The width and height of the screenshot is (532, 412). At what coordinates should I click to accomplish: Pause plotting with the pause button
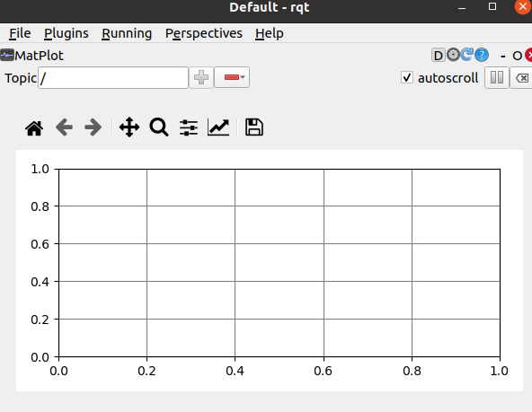click(497, 77)
